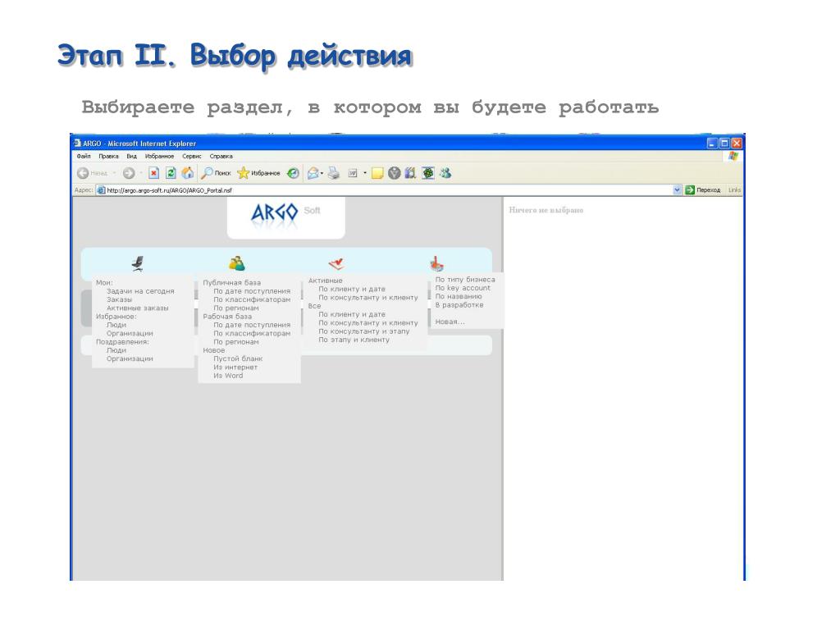Open По типу бизнеса link
Image resolution: width=840 pixels, height=630 pixels.
(465, 280)
